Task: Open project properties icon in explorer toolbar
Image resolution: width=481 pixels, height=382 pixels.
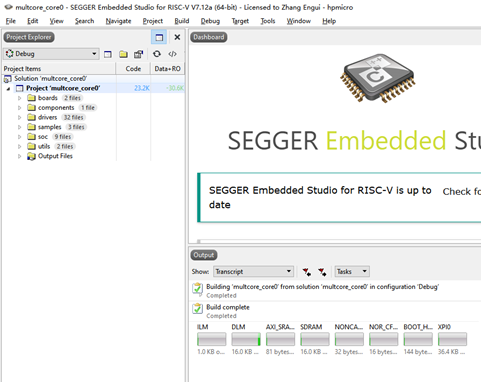Action: pyautogui.click(x=138, y=54)
